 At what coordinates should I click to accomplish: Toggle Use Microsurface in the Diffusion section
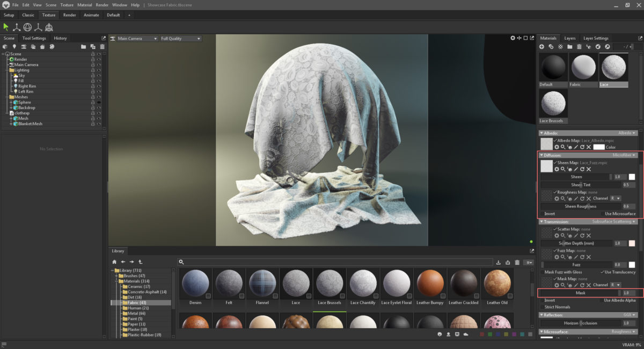603,213
